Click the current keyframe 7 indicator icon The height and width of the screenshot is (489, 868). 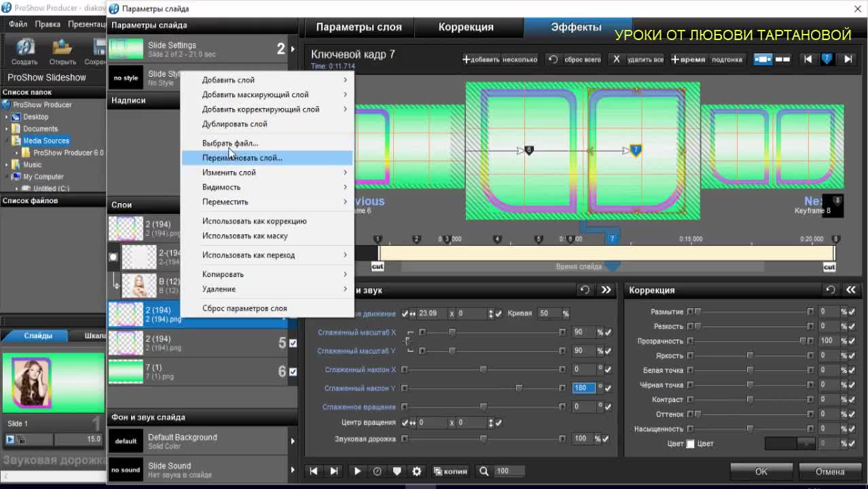[x=827, y=60]
